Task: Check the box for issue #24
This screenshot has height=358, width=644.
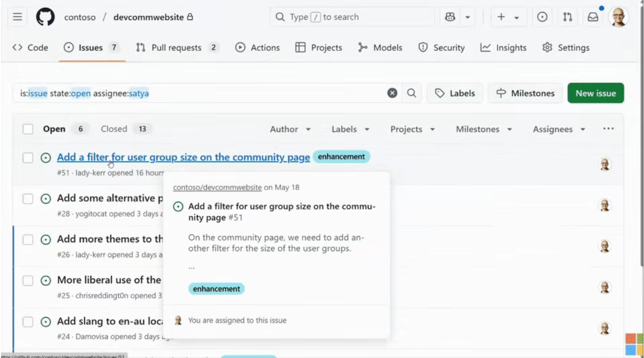Action: pyautogui.click(x=28, y=322)
